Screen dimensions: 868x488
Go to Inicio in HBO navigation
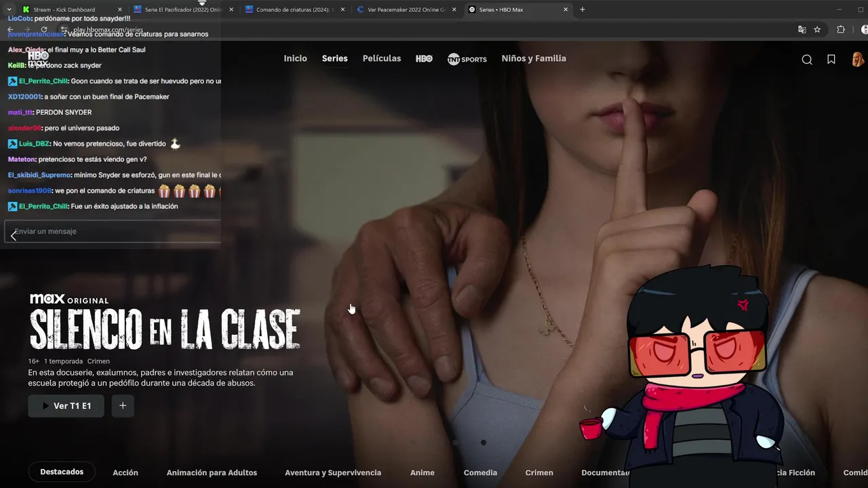pyautogui.click(x=295, y=58)
